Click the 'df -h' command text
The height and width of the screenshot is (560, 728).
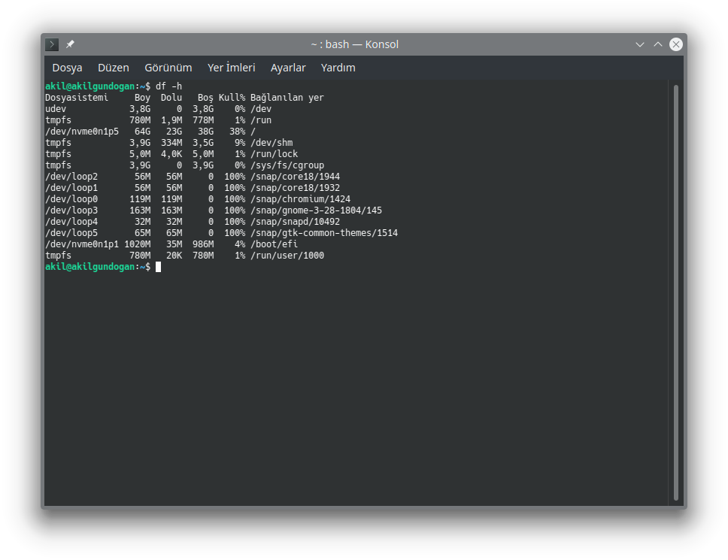point(168,86)
